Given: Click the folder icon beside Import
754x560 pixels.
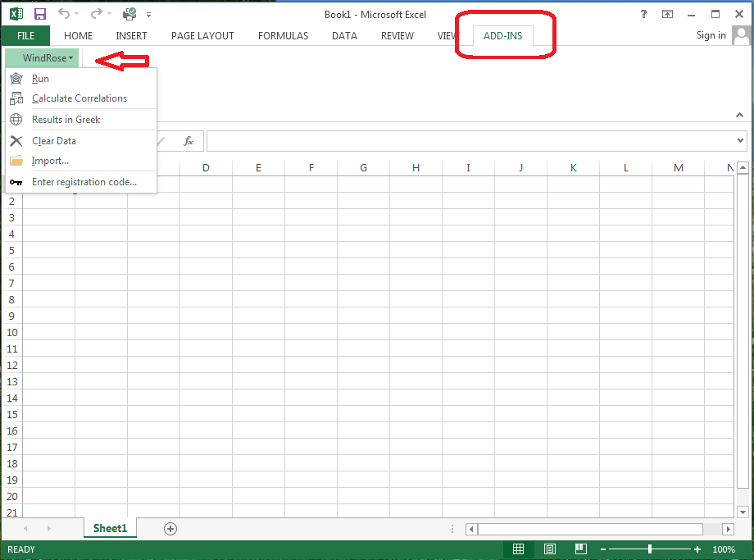Looking at the screenshot, I should coord(16,161).
